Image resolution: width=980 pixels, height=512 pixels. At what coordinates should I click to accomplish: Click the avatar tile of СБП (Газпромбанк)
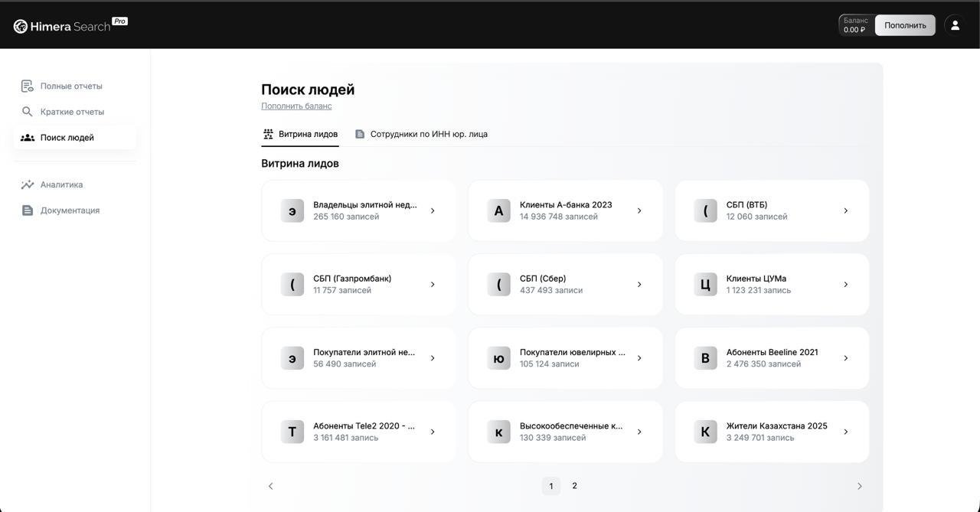[x=292, y=285]
